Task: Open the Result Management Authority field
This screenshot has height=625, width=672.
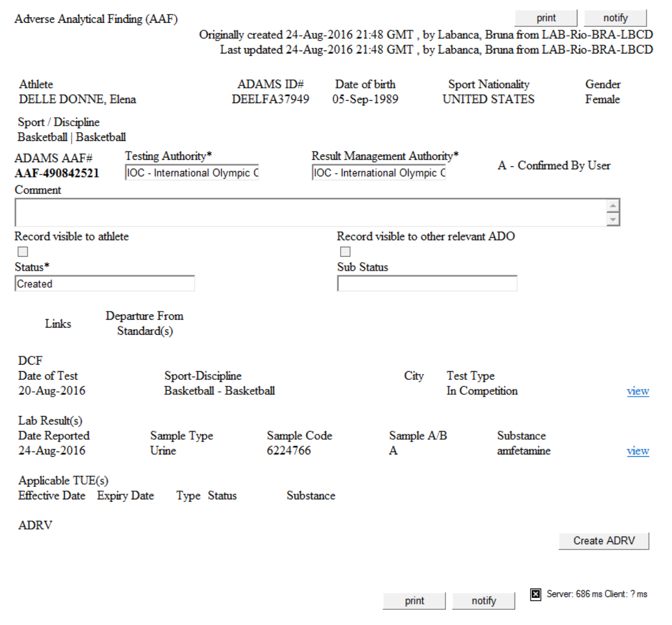Action: [x=379, y=173]
